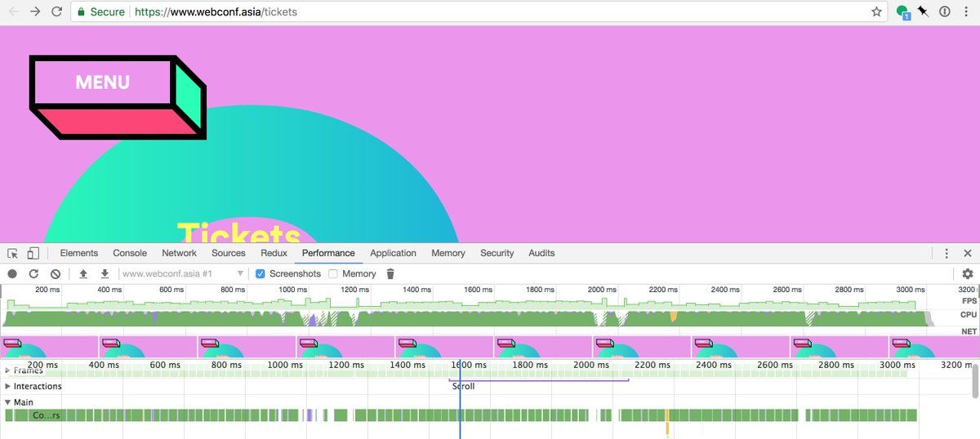This screenshot has height=439, width=980.
Task: Save the profile using the download icon
Action: coord(105,274)
